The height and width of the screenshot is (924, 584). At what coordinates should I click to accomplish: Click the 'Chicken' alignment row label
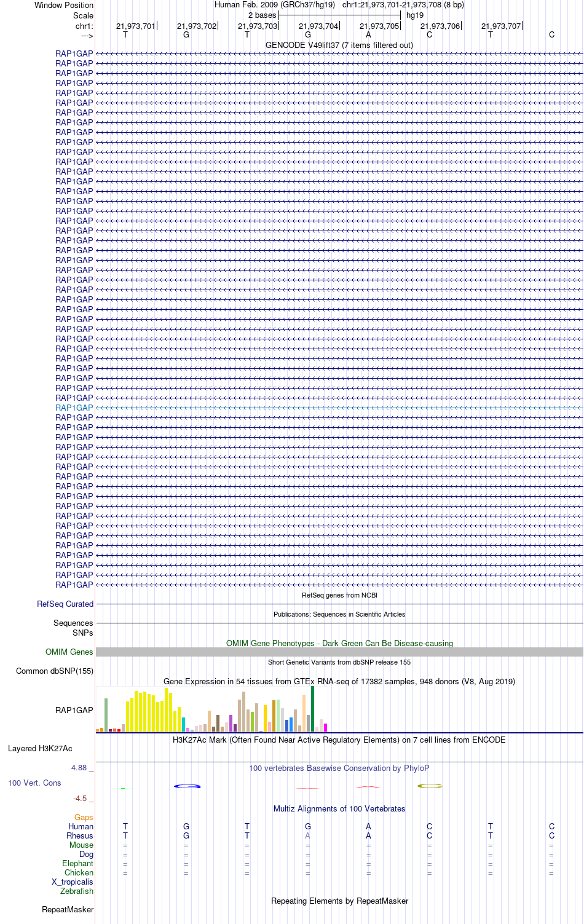(x=79, y=873)
